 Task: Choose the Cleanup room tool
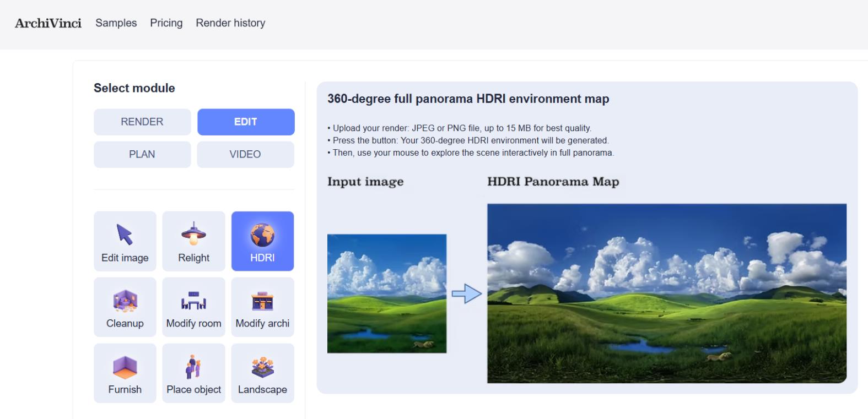point(125,307)
